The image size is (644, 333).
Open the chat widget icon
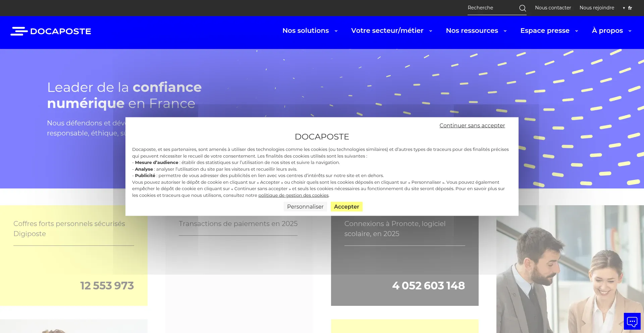point(632,321)
